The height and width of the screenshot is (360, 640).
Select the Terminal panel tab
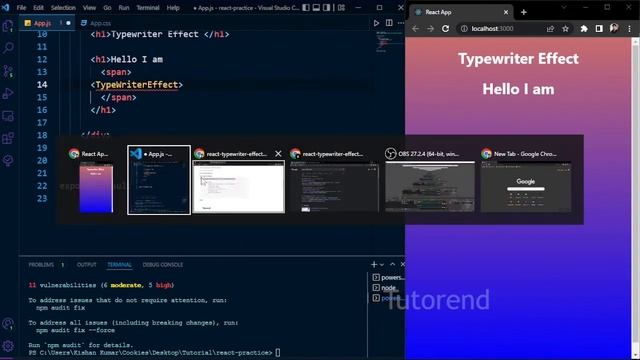[119, 264]
